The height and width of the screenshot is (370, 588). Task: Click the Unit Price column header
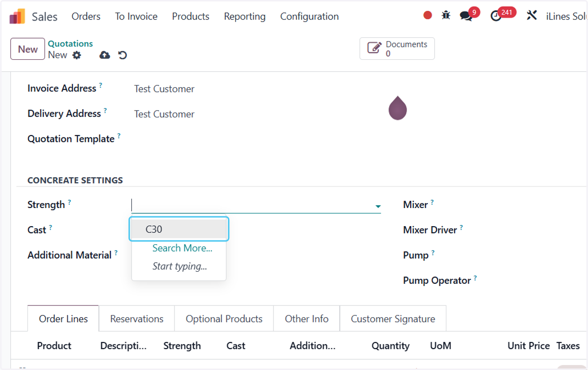click(529, 346)
